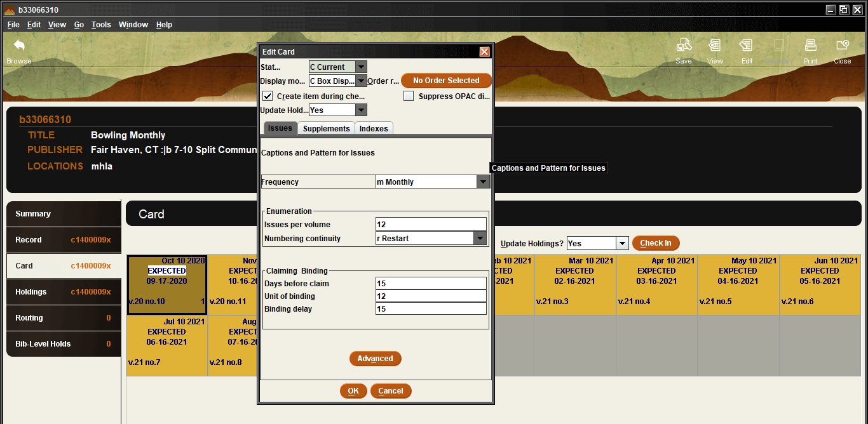Viewport: 868px width, 424px height.
Task: Toggle Create item during check-in checkbox
Action: coord(268,96)
